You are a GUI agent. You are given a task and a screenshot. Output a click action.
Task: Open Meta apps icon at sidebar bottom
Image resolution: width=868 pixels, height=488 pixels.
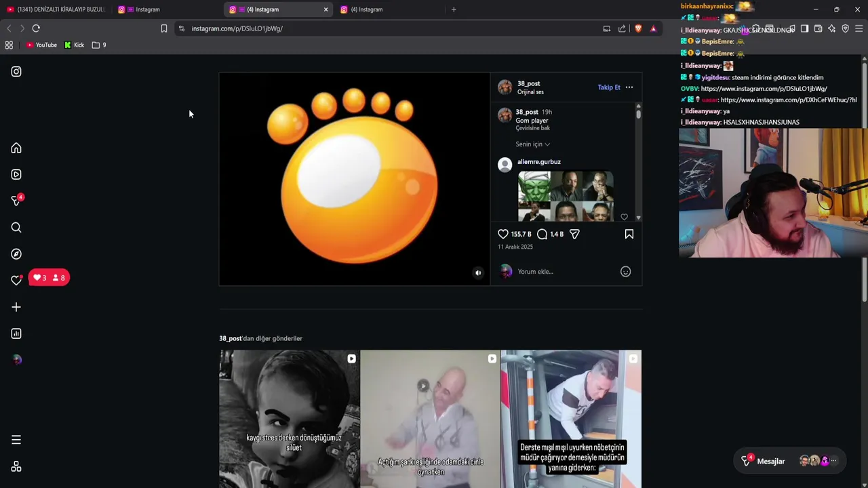point(16,467)
